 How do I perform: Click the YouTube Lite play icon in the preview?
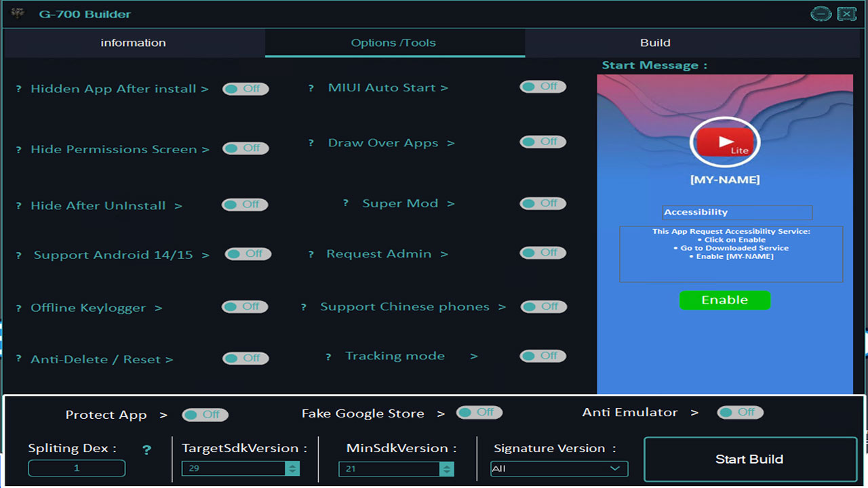pos(724,142)
